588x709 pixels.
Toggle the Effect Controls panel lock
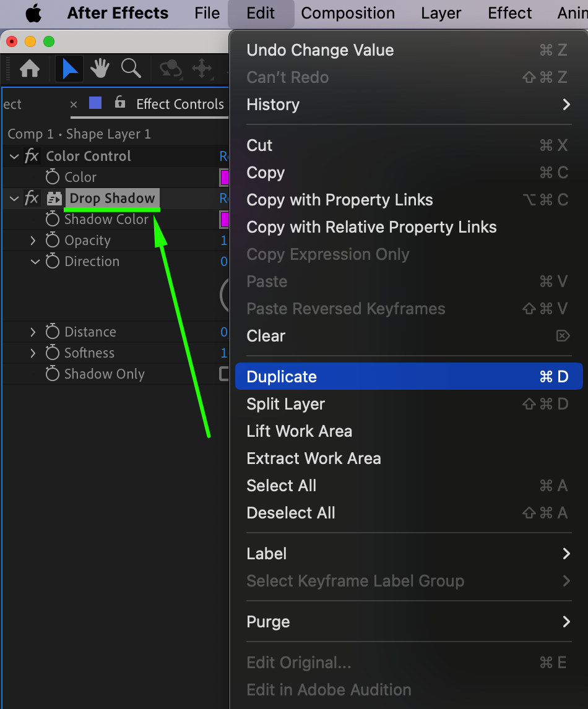coord(120,103)
